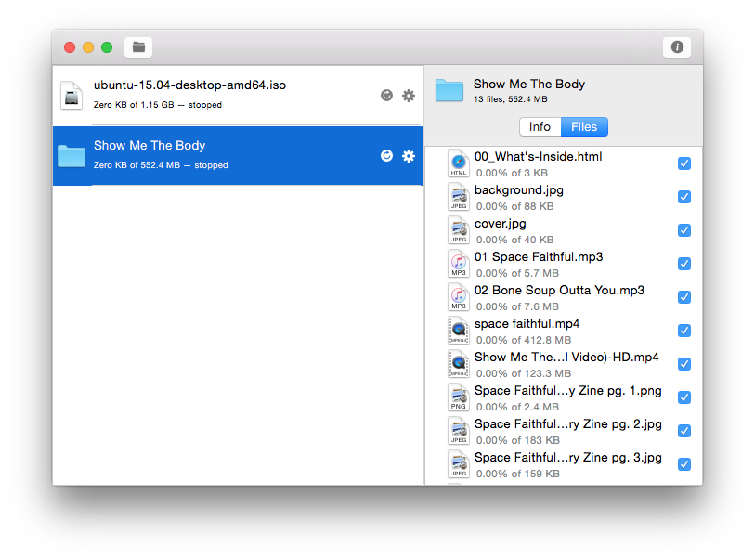Click the 'space faithful.mp4' file name

click(527, 323)
